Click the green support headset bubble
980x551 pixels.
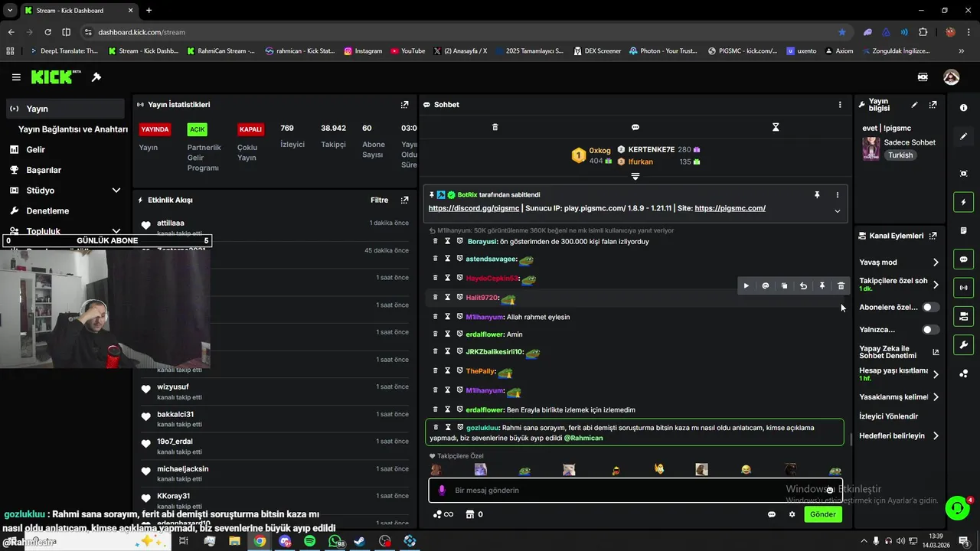tap(957, 508)
